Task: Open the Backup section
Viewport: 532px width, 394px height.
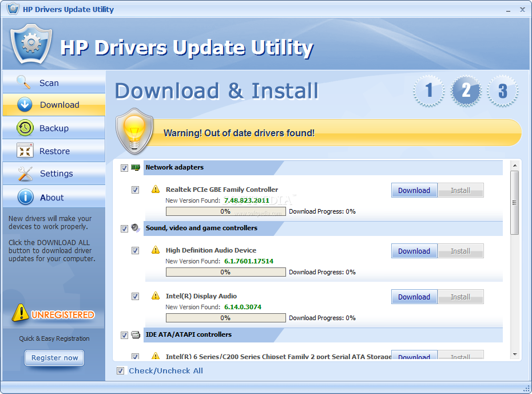Action: (54, 128)
